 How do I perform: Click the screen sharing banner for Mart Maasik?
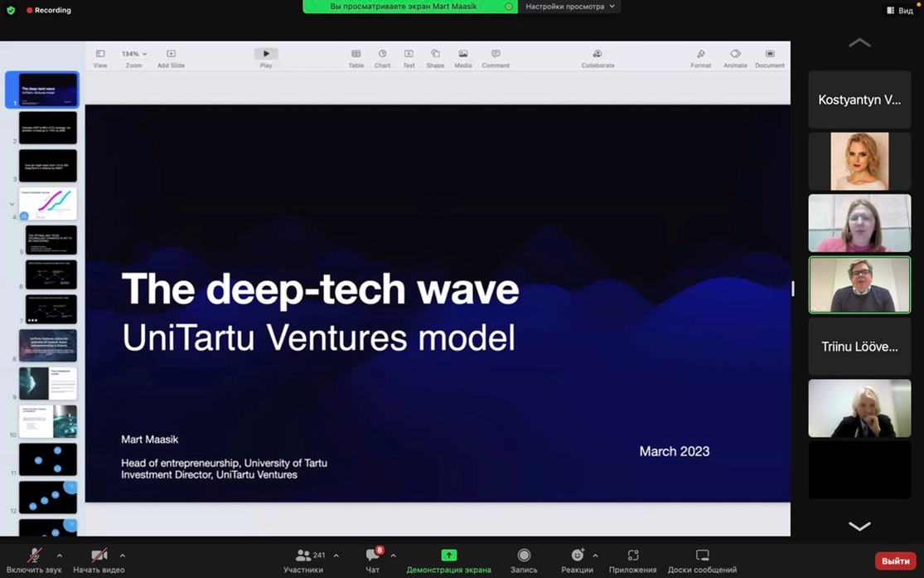(410, 7)
